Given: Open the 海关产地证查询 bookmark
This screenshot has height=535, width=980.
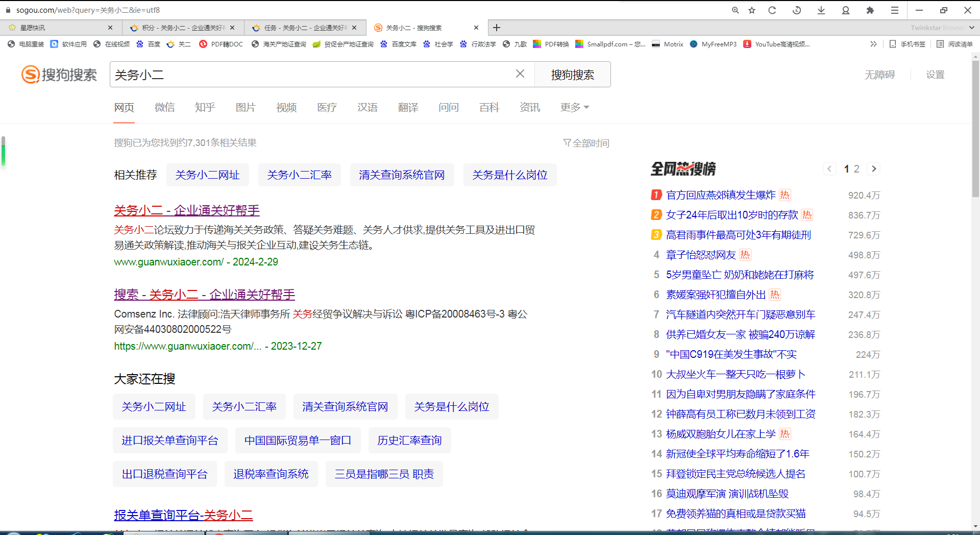Looking at the screenshot, I should [x=279, y=44].
